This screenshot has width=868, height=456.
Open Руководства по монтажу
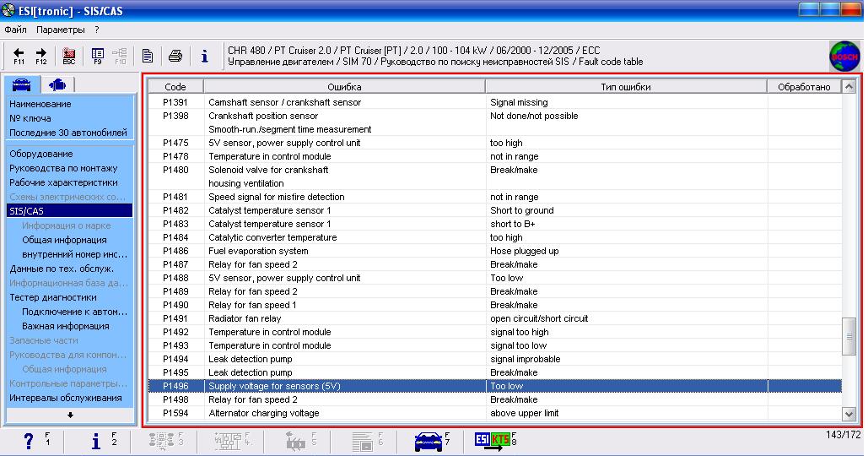tap(63, 168)
